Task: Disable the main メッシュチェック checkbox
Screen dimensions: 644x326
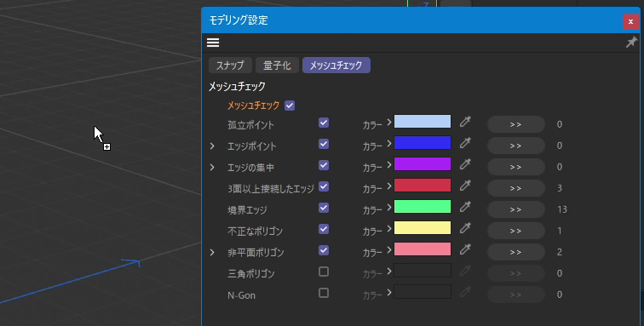Action: (x=290, y=106)
